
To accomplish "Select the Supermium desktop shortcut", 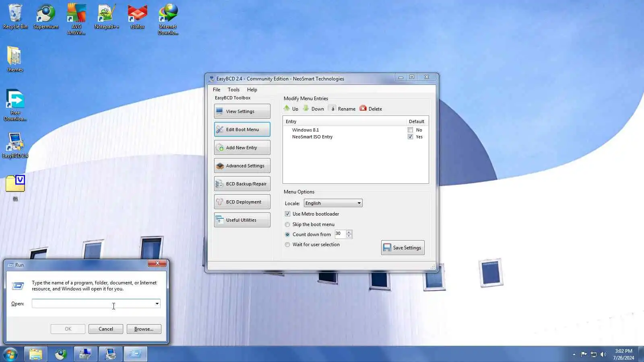I will [45, 16].
